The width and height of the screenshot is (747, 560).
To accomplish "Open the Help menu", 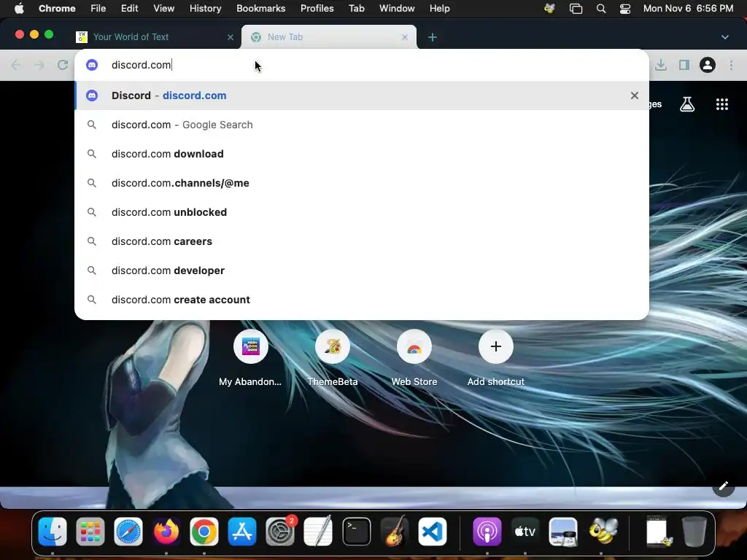I will click(x=439, y=9).
